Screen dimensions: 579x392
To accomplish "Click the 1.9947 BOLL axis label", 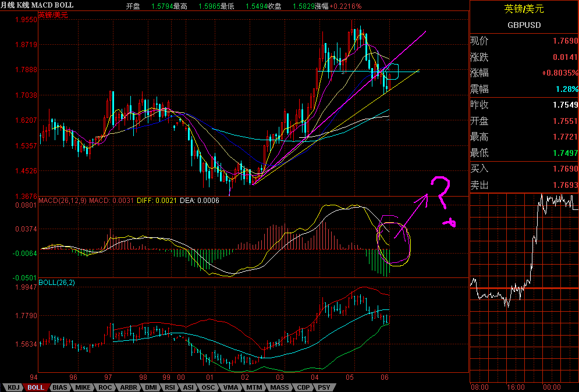I will pos(26,287).
